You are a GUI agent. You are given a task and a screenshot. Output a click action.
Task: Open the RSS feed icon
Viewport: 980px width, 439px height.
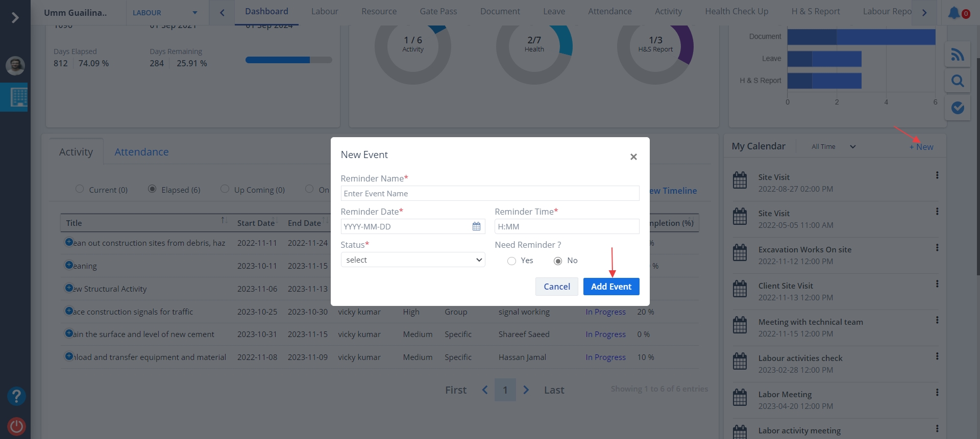tap(958, 55)
